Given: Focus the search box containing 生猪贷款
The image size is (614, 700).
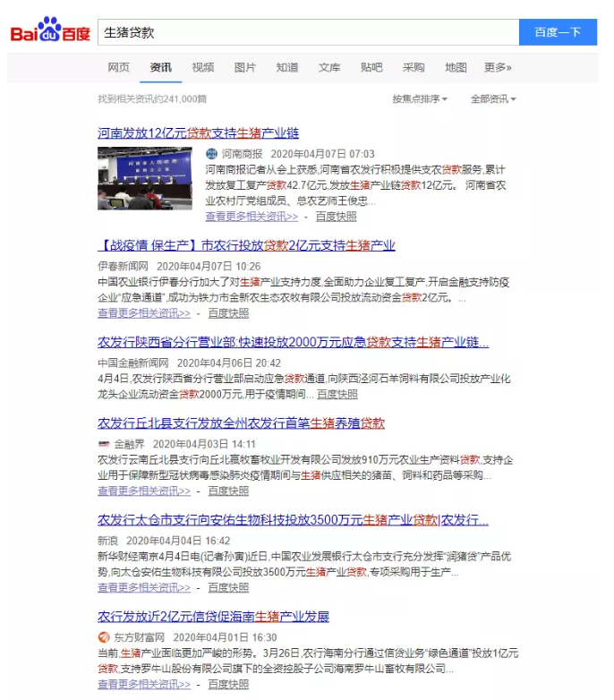Looking at the screenshot, I should pos(308,32).
